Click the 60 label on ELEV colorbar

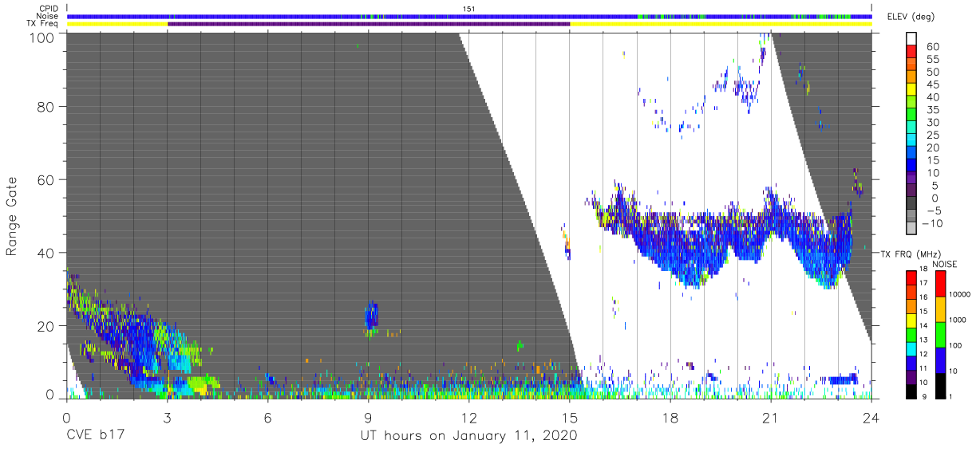932,47
